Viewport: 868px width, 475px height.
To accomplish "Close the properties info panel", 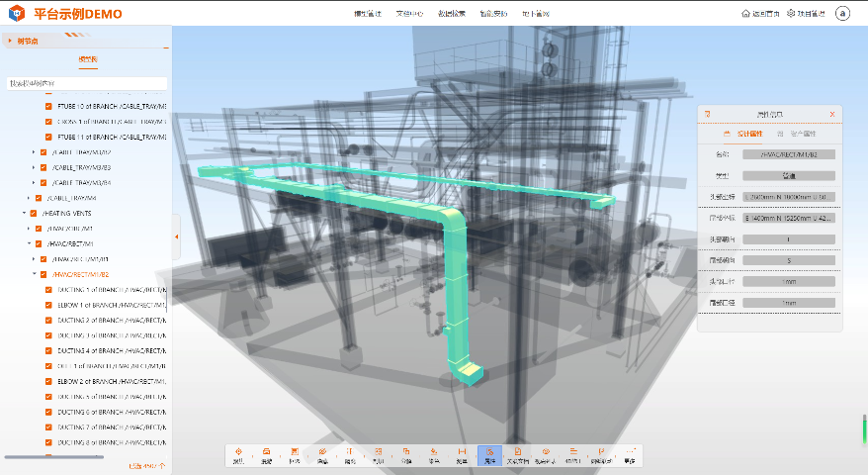I will pos(832,115).
